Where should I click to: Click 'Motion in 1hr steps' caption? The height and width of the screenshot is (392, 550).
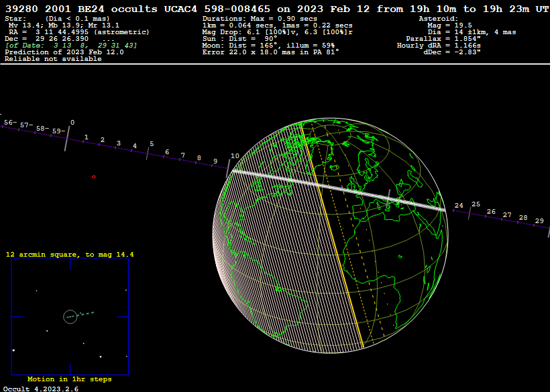coord(70,379)
